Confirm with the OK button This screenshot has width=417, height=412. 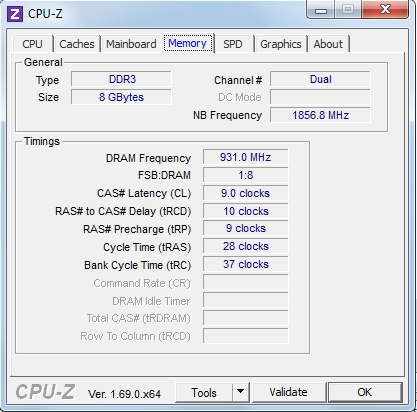tap(365, 392)
